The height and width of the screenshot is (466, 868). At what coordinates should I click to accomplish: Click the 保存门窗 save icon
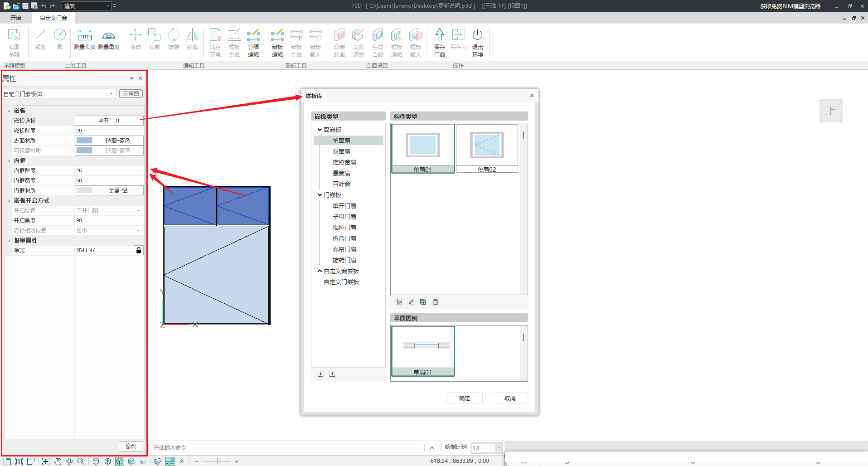click(439, 43)
